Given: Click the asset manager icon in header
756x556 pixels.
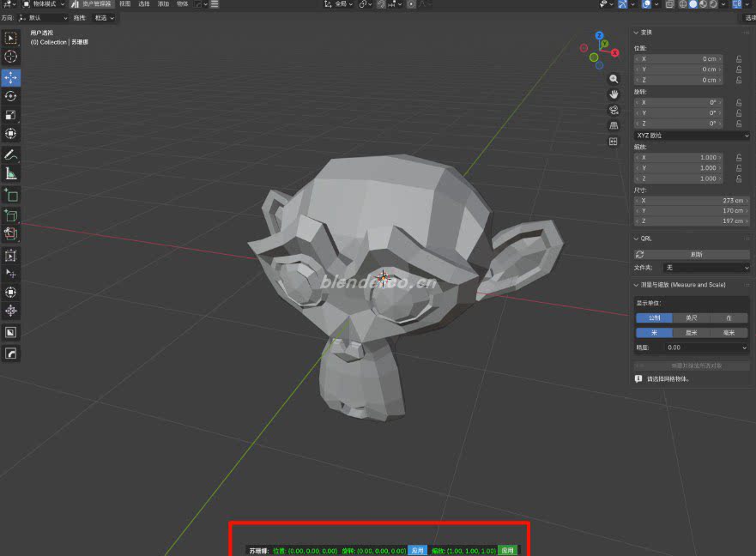Looking at the screenshot, I should 75,4.
